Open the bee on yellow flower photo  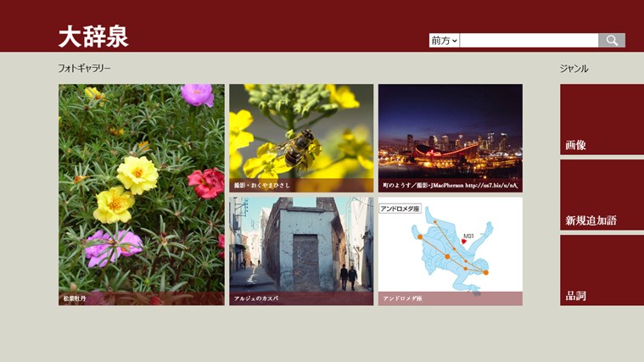tap(301, 138)
